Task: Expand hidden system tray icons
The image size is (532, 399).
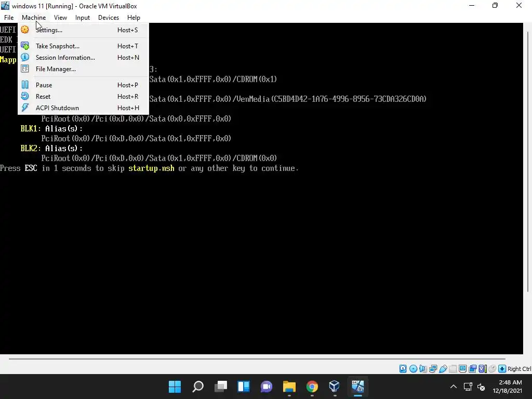Action: (453, 387)
